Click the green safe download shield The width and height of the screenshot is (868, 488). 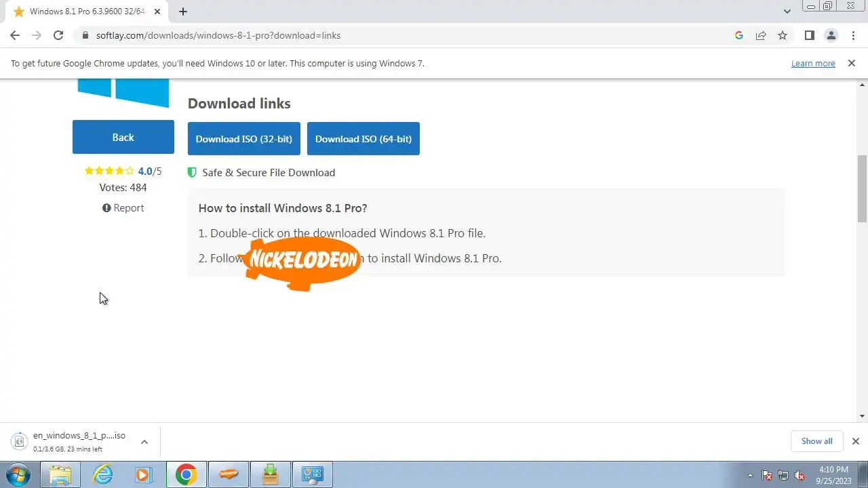point(192,173)
